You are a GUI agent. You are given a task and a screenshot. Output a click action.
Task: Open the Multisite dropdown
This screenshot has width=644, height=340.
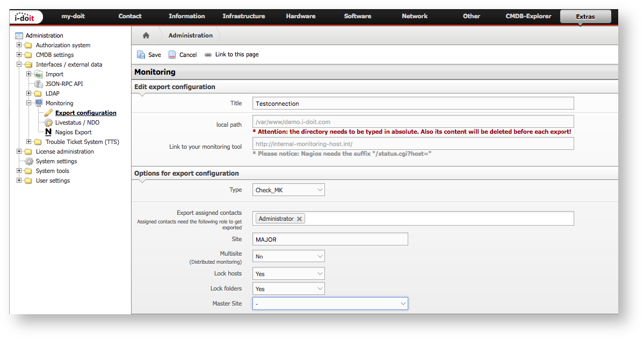coord(288,256)
